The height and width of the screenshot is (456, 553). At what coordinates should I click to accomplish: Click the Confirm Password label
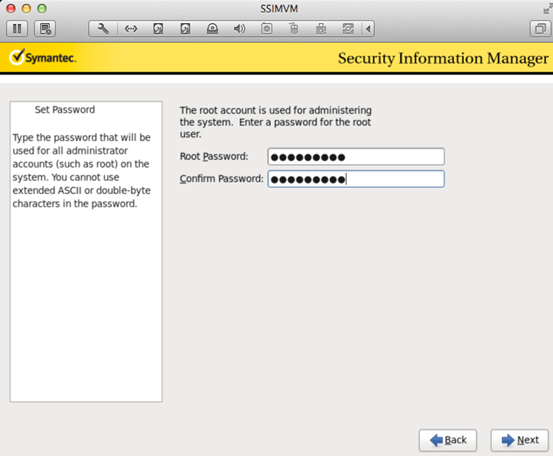click(221, 178)
